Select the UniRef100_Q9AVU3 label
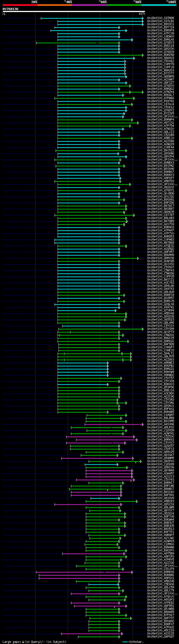This screenshot has height=644, width=179. tap(161, 58)
